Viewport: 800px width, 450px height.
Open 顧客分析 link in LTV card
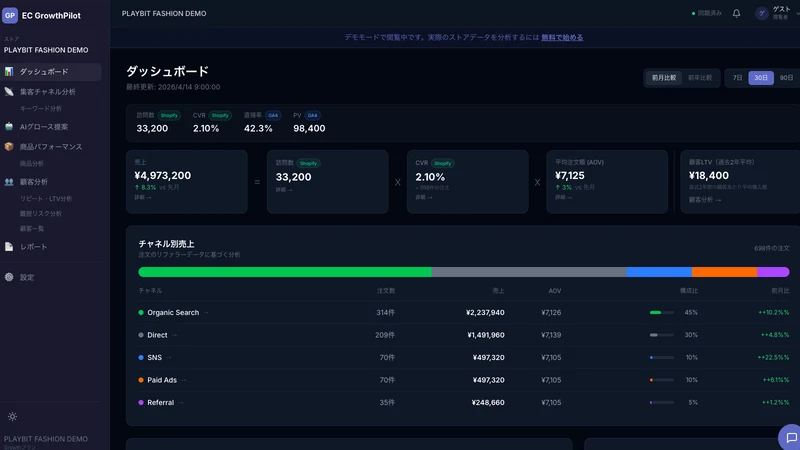pos(705,200)
